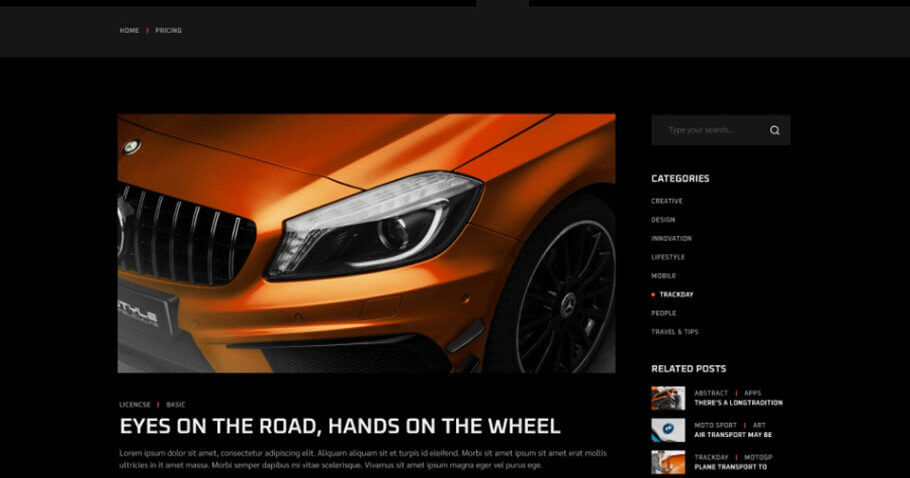Open first related post thumbnail
The width and height of the screenshot is (910, 478).
[668, 398]
